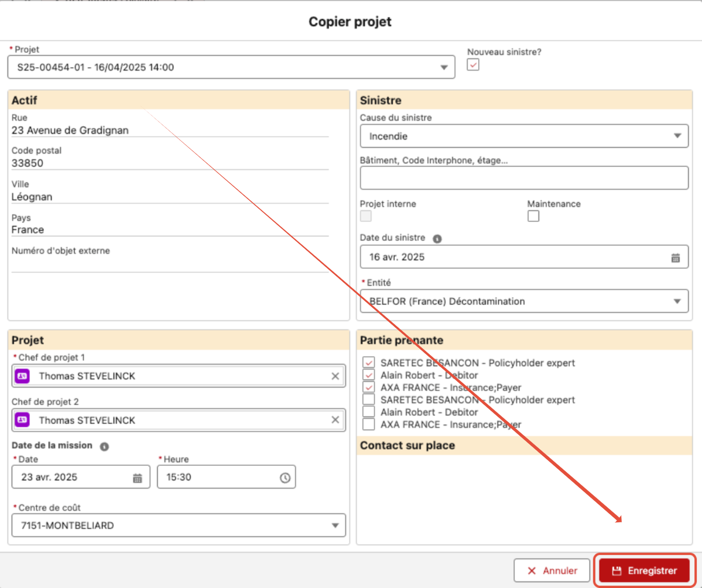Open Centre de coût dropdown 7151-MONTBELIARD
Screen dimensions: 702x588
click(x=178, y=525)
